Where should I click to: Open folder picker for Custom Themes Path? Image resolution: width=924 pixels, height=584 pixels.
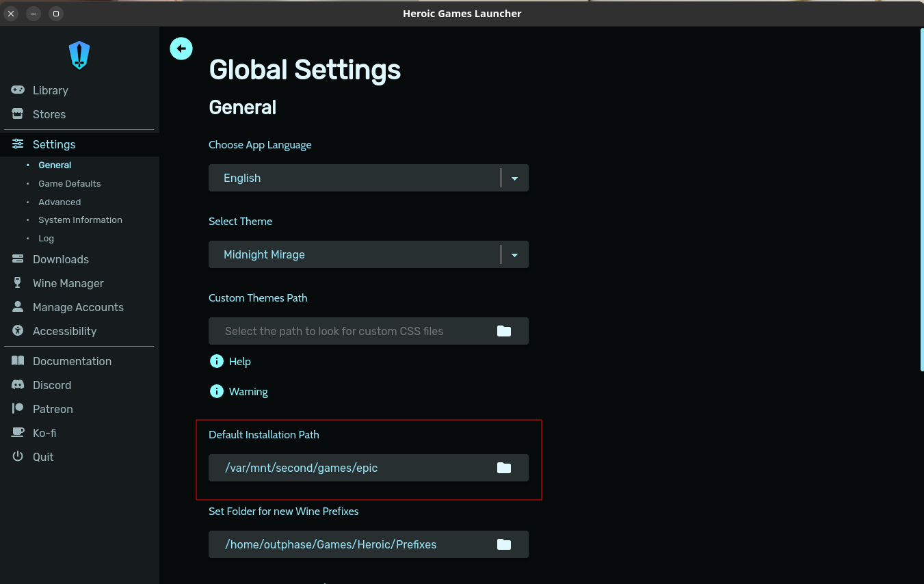(504, 331)
